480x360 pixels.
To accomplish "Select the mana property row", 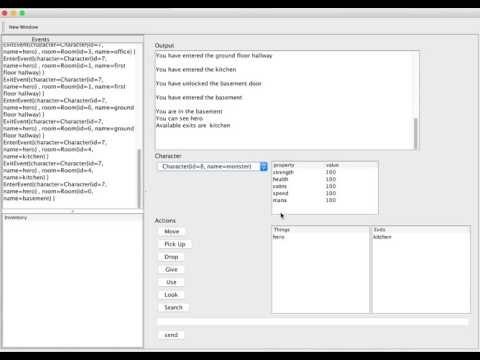I will pos(325,200).
